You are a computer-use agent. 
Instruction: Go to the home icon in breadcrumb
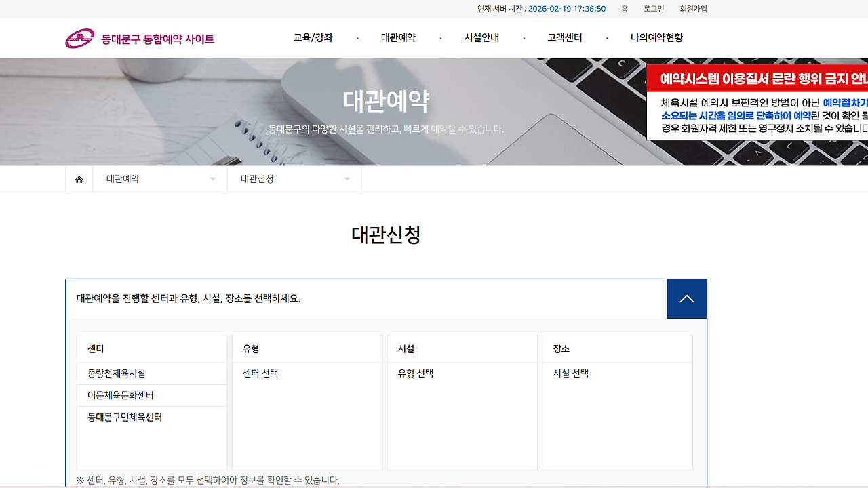[79, 179]
